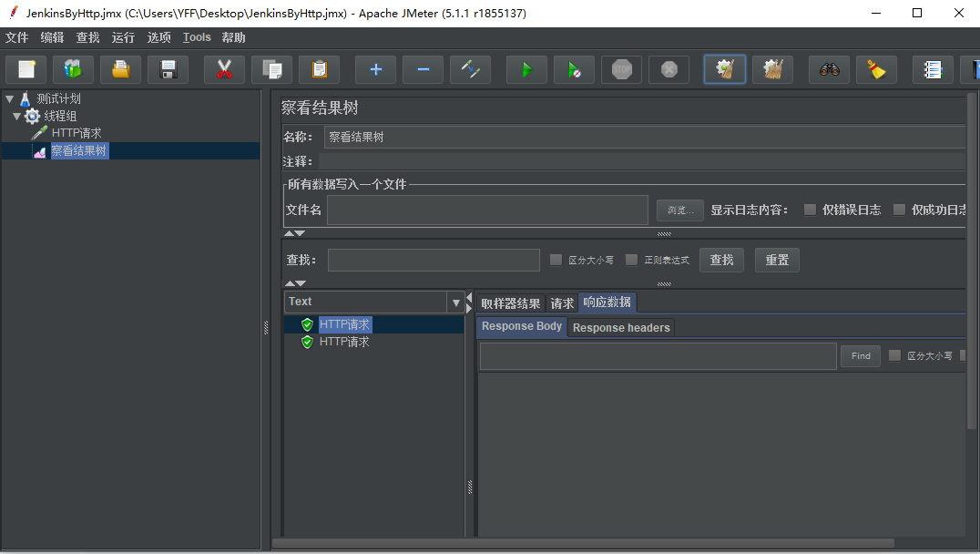The width and height of the screenshot is (980, 554).
Task: Click collapse arrows above 查找 row
Action: coord(294,233)
